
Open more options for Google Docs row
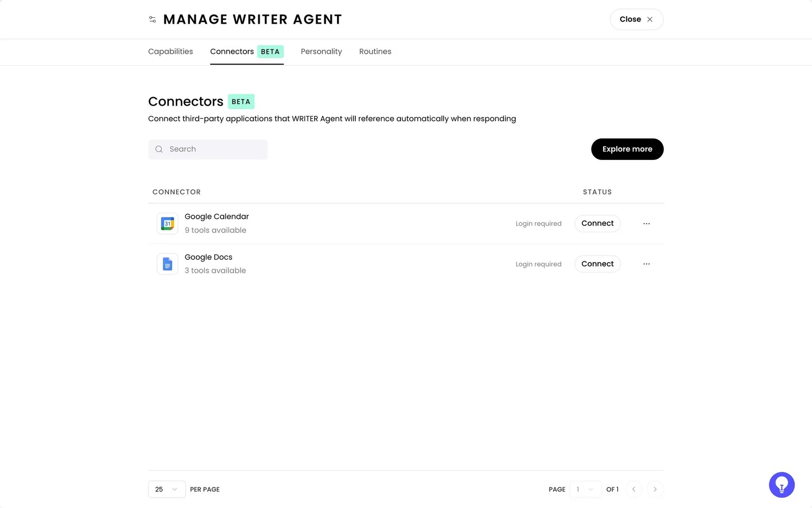point(647,264)
